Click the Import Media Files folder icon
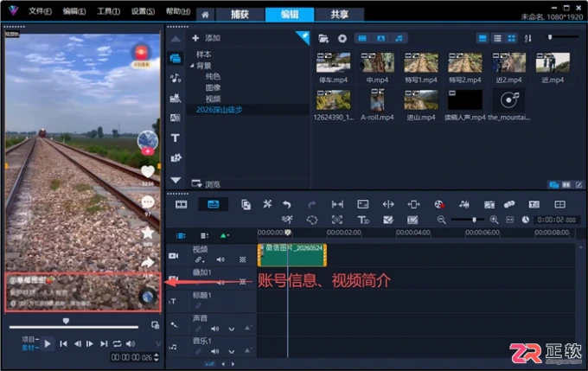588x371 pixels. pos(323,38)
